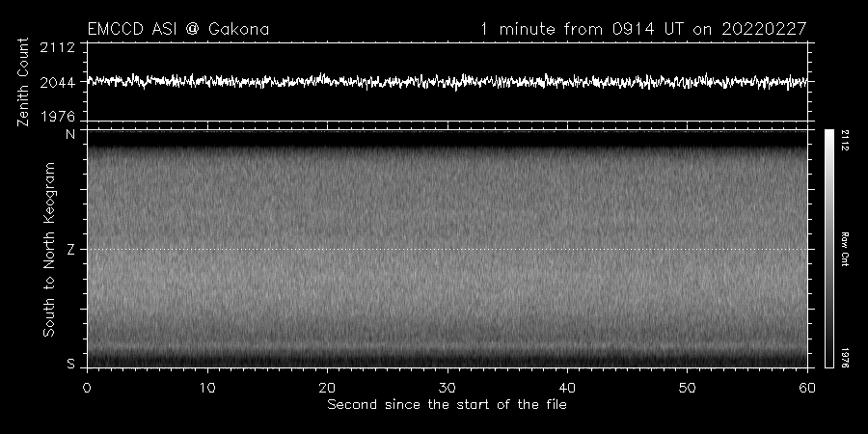Click the '10' tick label on the time axis
Image resolution: width=868 pixels, height=434 pixels.
pos(207,388)
